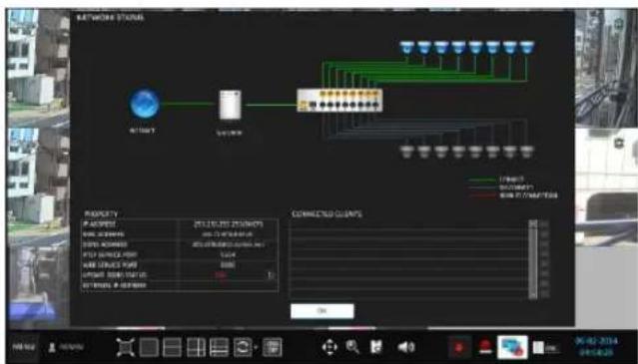This screenshot has height=364, width=638.
Task: Switch to four-way grid split layout
Action: 196,348
